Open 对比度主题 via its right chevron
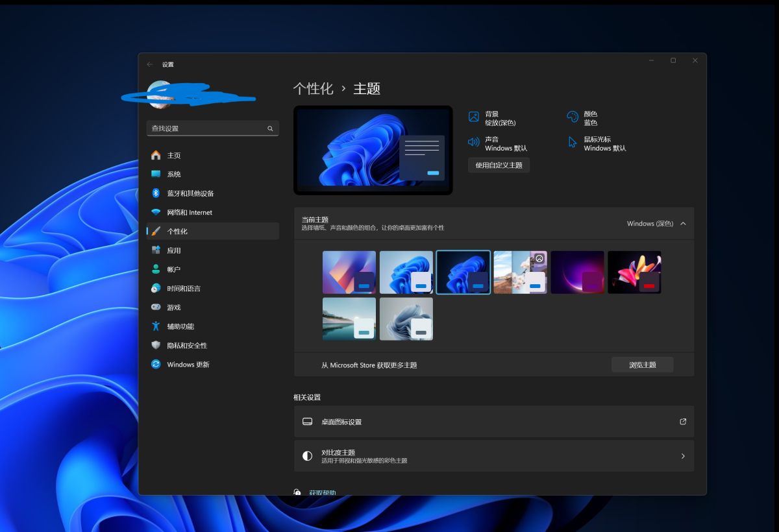 [683, 456]
